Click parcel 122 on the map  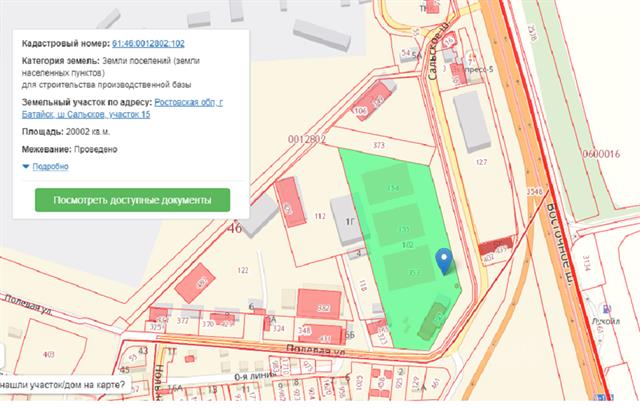pos(243,270)
